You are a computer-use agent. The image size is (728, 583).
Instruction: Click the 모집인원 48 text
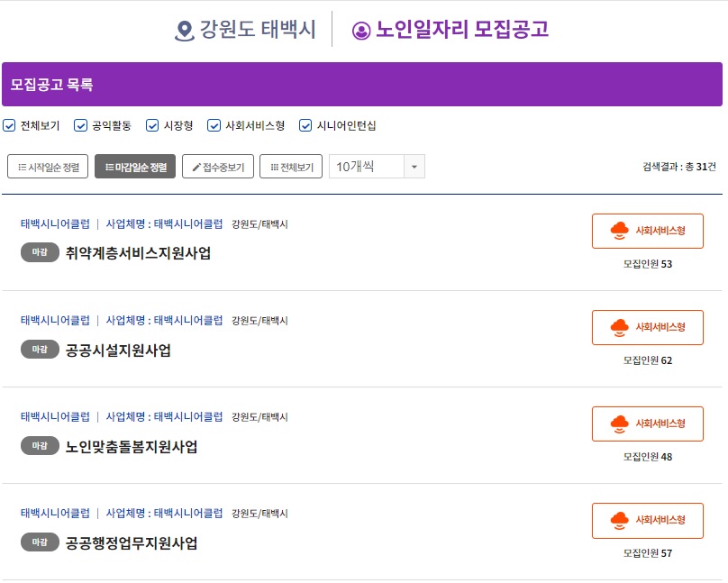[648, 457]
